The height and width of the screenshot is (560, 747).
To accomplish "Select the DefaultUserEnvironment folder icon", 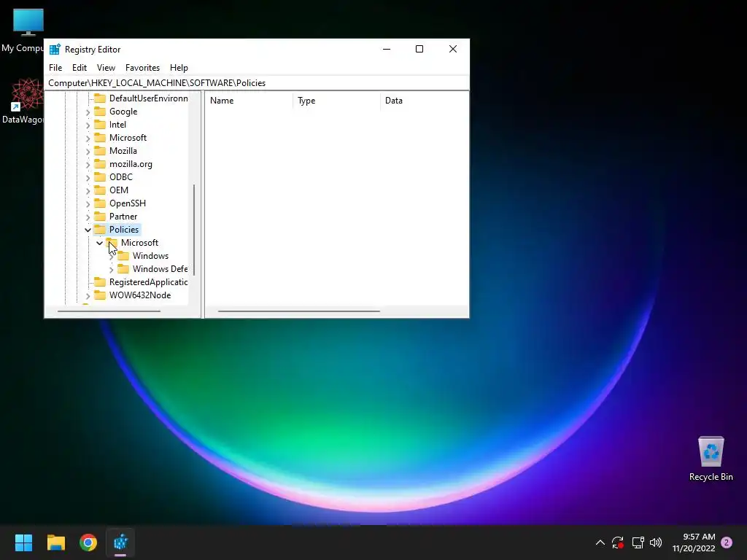I will pyautogui.click(x=99, y=98).
